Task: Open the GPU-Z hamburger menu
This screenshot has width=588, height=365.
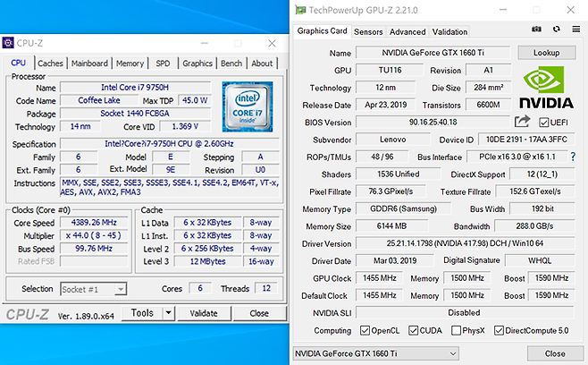Action: [576, 30]
